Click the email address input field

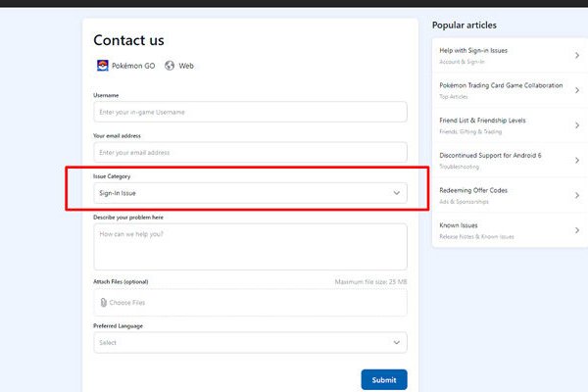[250, 152]
